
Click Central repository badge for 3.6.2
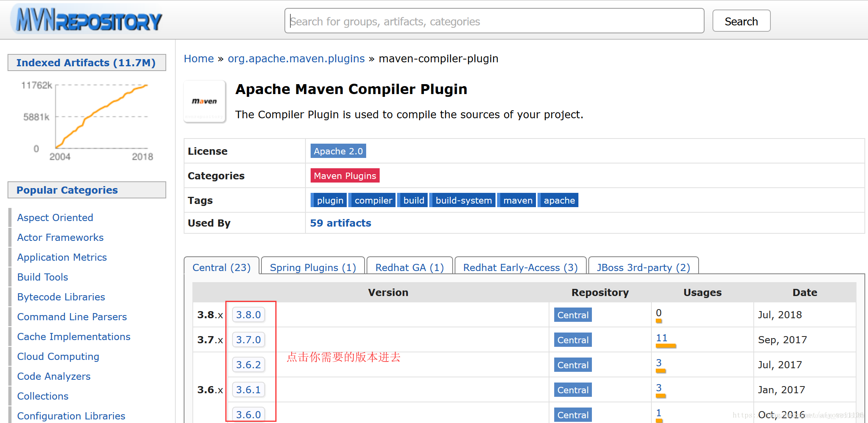573,365
